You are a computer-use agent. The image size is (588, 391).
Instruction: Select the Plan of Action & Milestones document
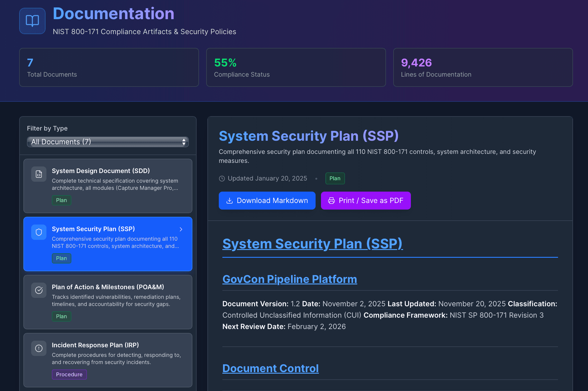[x=108, y=301]
